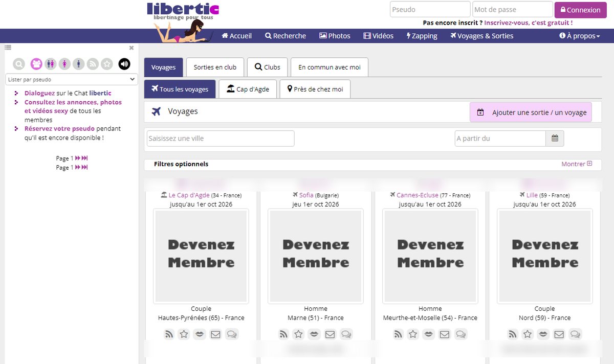Viewport: 614px width, 364px height.
Task: Click the favorites star icon in sidebar filters
Action: tap(106, 64)
